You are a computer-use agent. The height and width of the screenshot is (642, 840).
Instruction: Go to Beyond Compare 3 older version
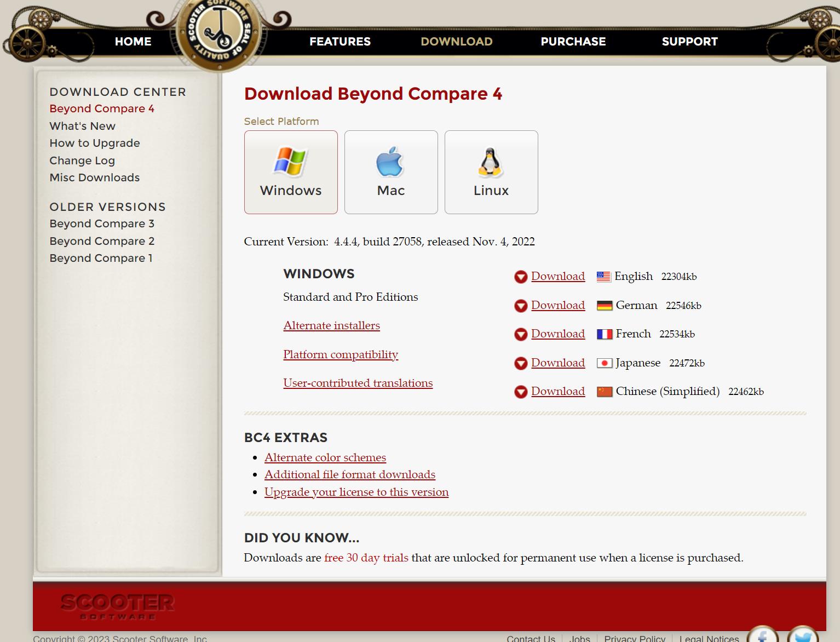102,223
